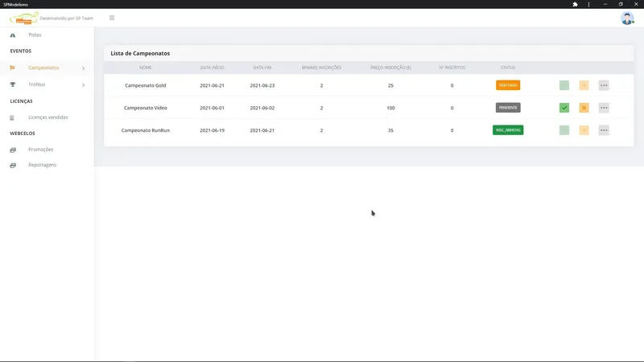Image resolution: width=644 pixels, height=362 pixels.
Task: Click the MÍNIMO INSCRIÇÕES column header
Action: click(321, 68)
